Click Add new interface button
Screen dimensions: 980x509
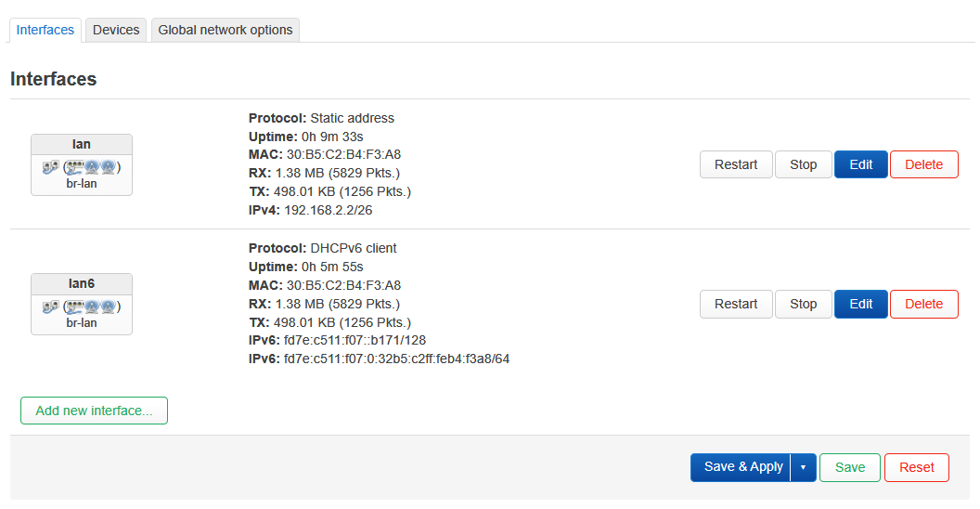click(x=94, y=411)
